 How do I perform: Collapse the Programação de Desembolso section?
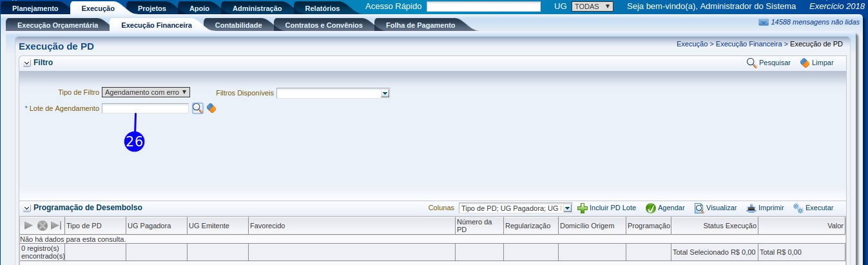(26, 208)
